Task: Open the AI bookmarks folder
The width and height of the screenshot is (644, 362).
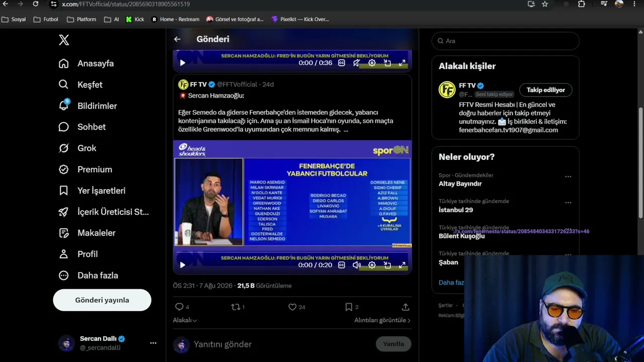Action: tap(112, 19)
